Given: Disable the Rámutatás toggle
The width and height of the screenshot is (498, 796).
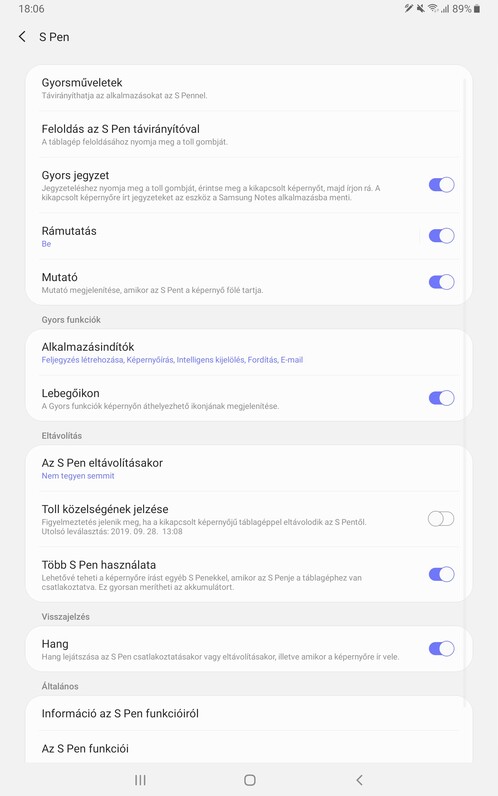Looking at the screenshot, I should [x=441, y=236].
